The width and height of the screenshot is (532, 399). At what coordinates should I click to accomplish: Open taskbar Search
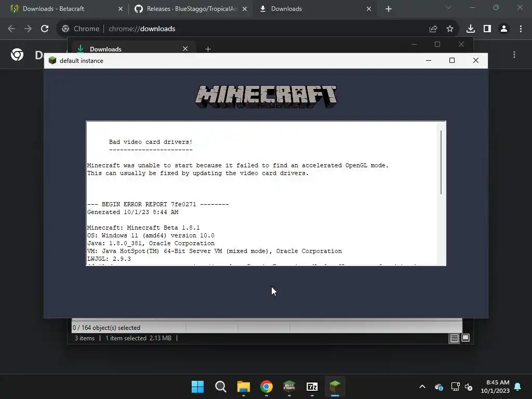[x=220, y=387]
